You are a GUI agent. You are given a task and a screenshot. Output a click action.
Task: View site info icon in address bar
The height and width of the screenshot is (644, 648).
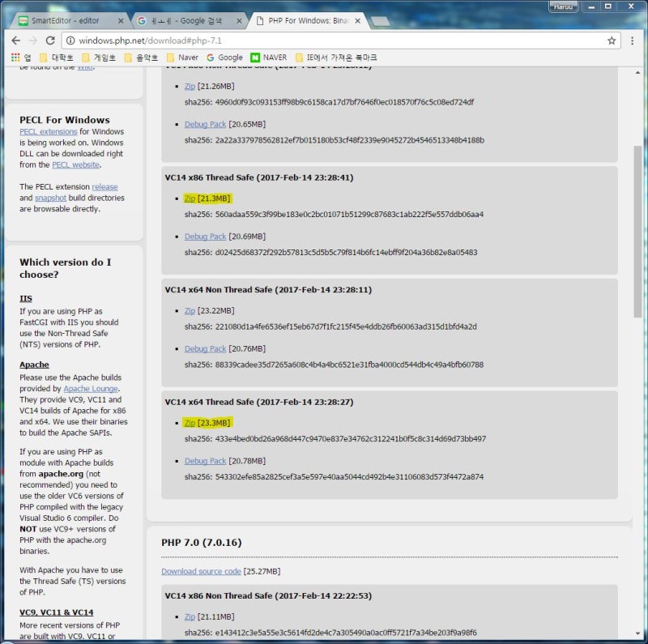click(x=70, y=41)
